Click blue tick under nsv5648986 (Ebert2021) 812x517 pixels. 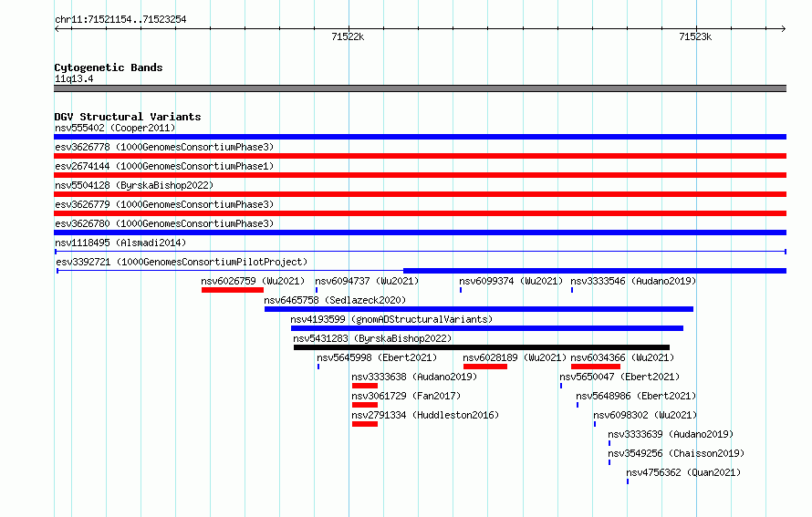578,405
